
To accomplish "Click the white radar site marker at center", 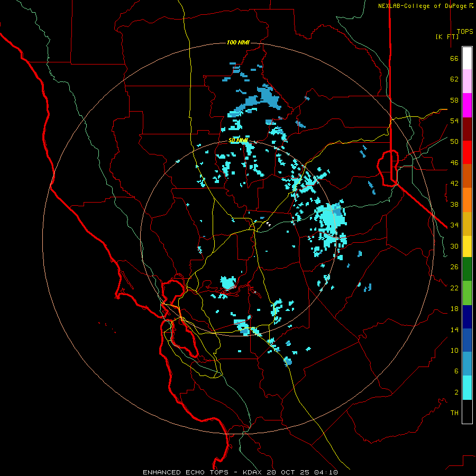I will point(269,224).
